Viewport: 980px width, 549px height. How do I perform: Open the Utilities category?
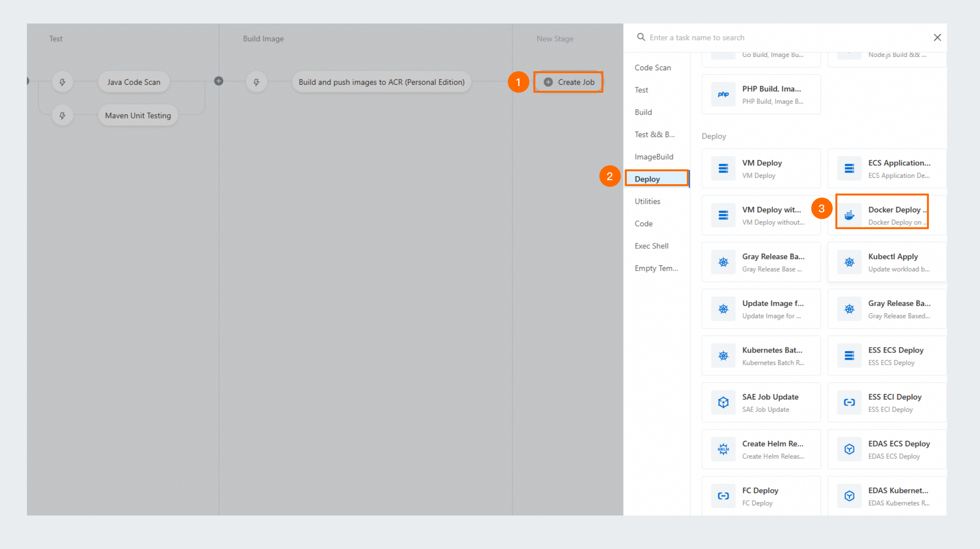[647, 202]
